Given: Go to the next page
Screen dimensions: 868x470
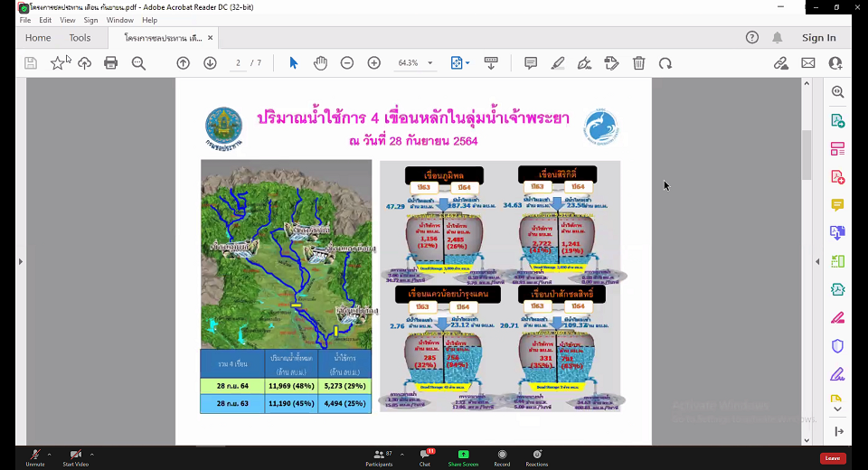Looking at the screenshot, I should click(210, 63).
